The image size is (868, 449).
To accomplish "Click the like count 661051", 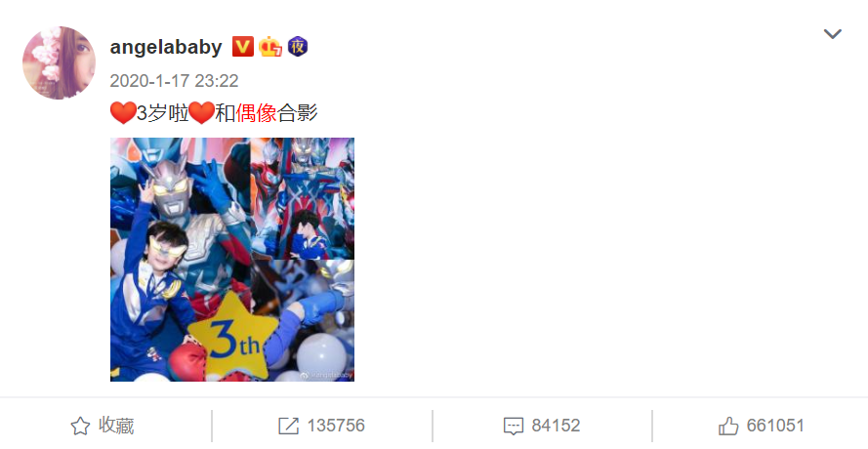I will point(774,426).
